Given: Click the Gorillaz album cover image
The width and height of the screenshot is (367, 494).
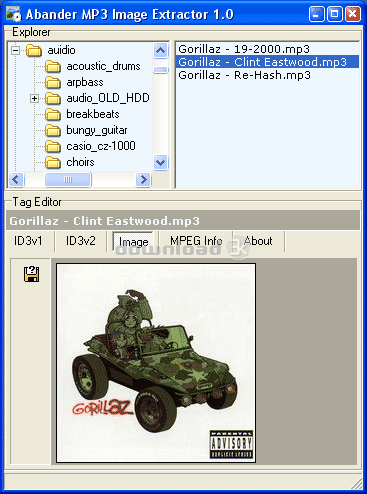Looking at the screenshot, I should pyautogui.click(x=156, y=363).
